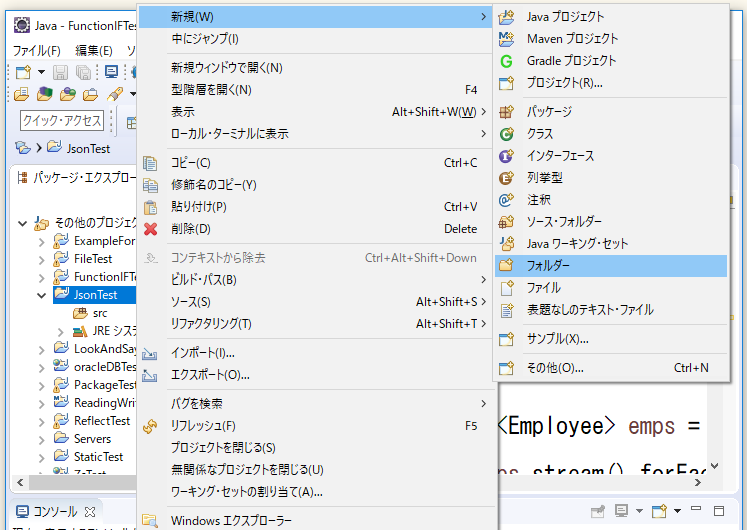Click the Maven project icon
The image size is (747, 530).
pyautogui.click(x=506, y=39)
